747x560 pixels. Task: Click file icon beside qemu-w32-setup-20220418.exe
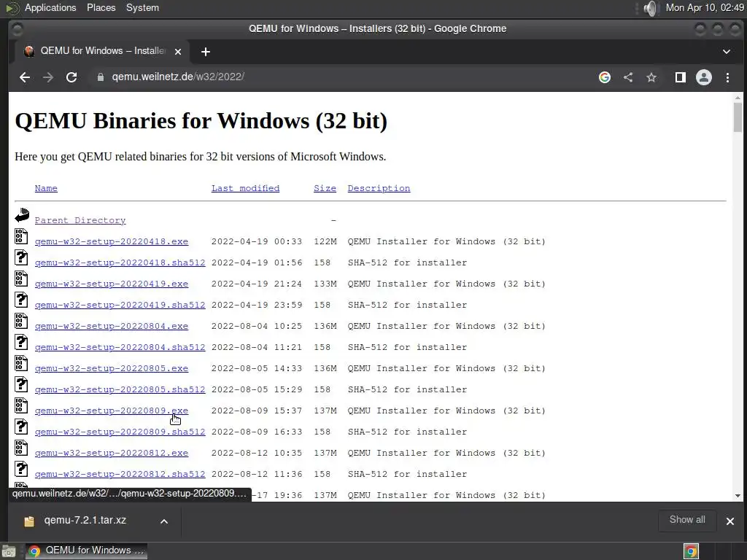pos(21,236)
